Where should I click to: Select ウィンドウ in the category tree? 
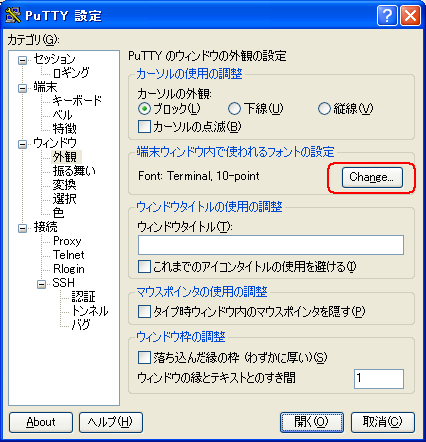click(x=55, y=143)
